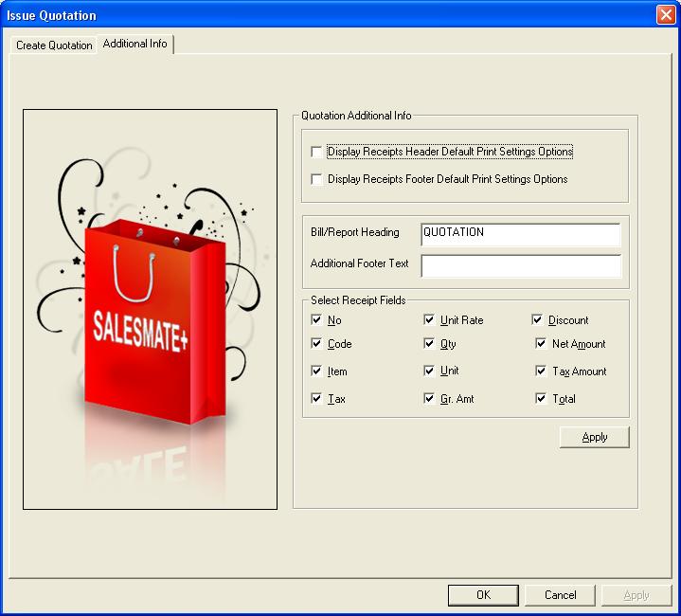Uncheck the Total receipt field
Image resolution: width=681 pixels, height=616 pixels.
541,398
